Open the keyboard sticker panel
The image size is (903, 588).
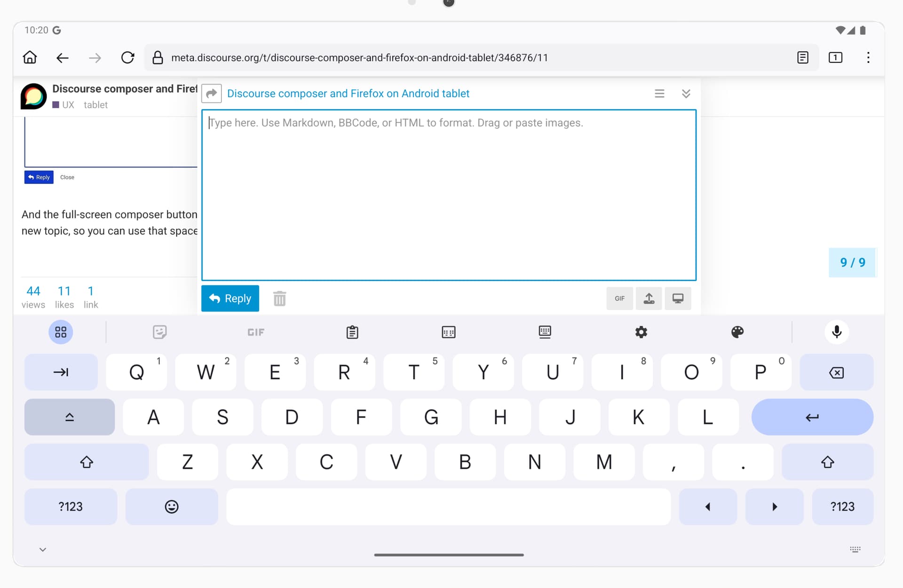click(x=160, y=332)
